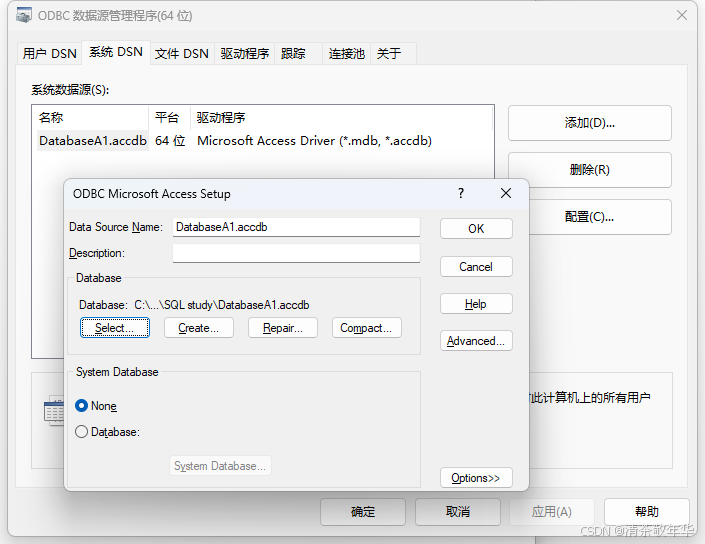The width and height of the screenshot is (705, 544).
Task: Click Cancel in the Access Setup dialog
Action: (476, 267)
